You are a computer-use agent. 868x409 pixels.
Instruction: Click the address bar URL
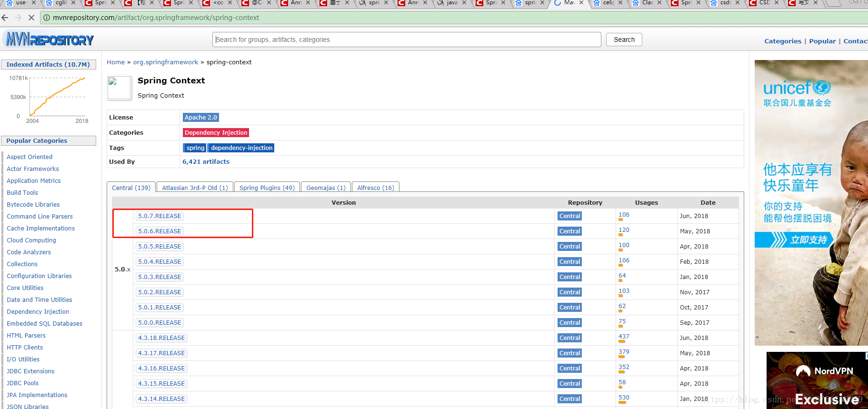156,18
